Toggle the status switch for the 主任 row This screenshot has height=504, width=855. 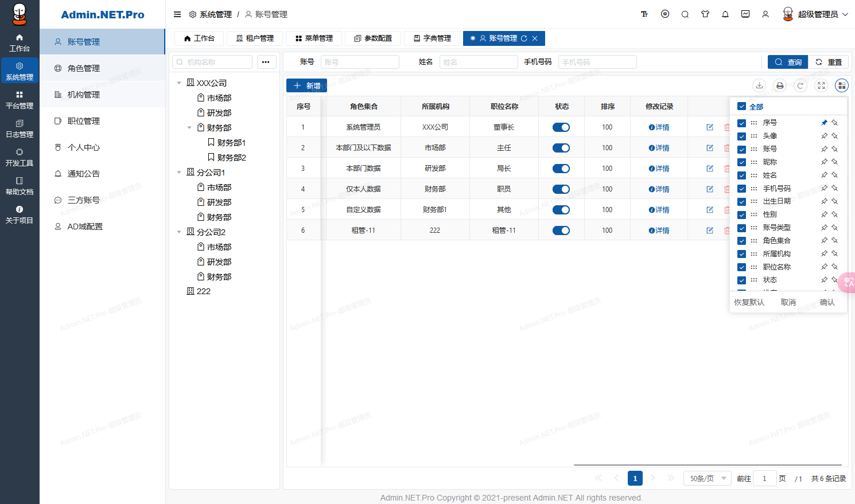[561, 148]
